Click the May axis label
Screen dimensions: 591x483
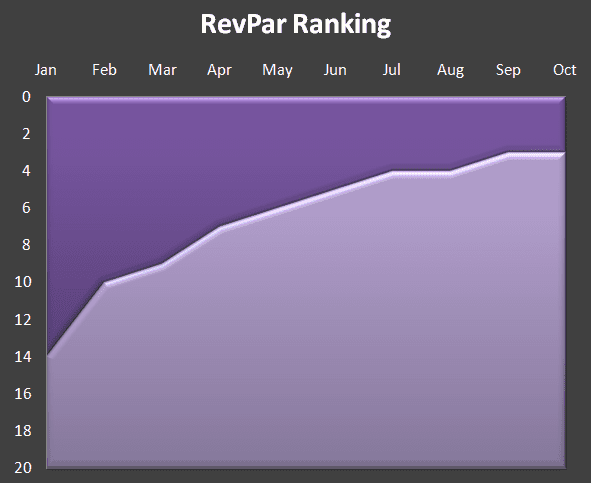pyautogui.click(x=277, y=71)
